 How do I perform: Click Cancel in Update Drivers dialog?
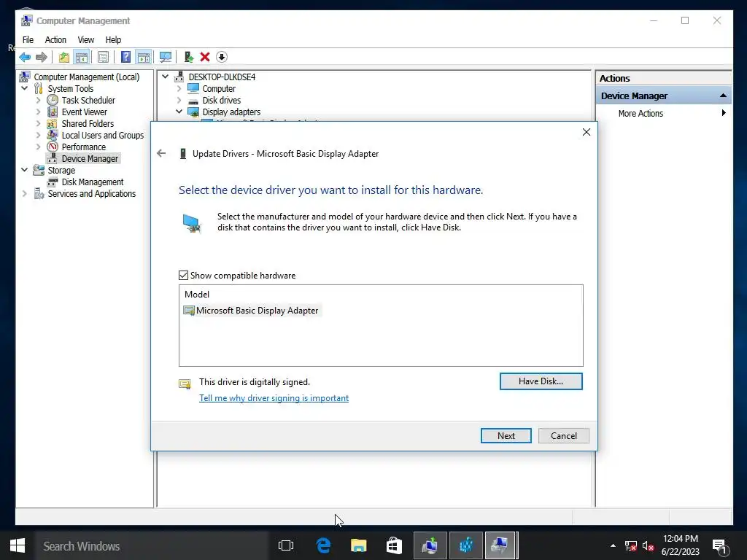click(x=564, y=436)
